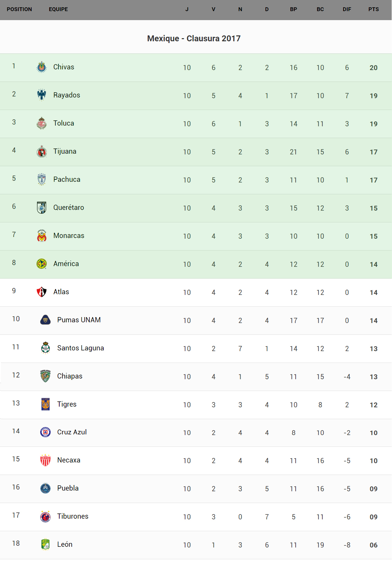This screenshot has width=392, height=561.
Task: Click the Rayados club logo
Action: pyautogui.click(x=42, y=95)
